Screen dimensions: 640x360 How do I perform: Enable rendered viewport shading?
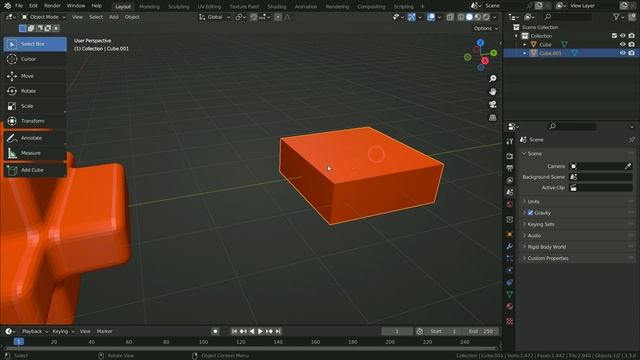[x=486, y=17]
